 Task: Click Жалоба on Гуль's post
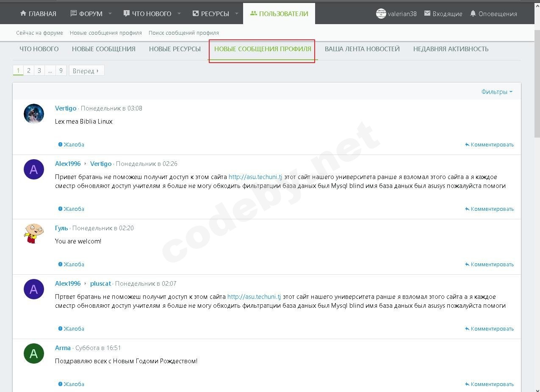71,264
